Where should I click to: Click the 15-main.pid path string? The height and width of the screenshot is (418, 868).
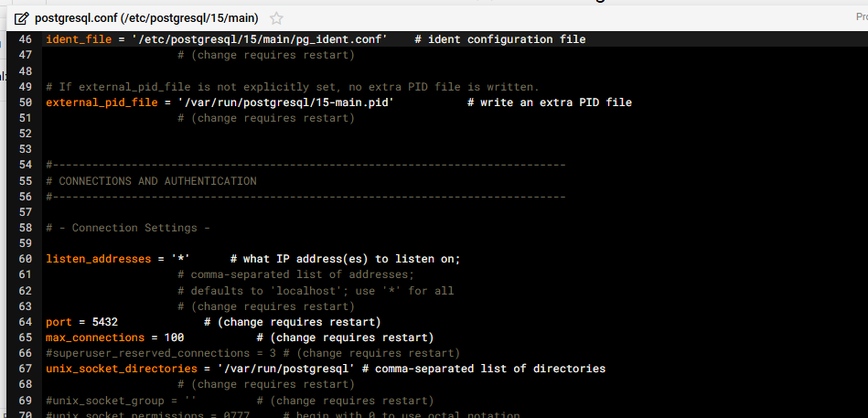[x=285, y=102]
